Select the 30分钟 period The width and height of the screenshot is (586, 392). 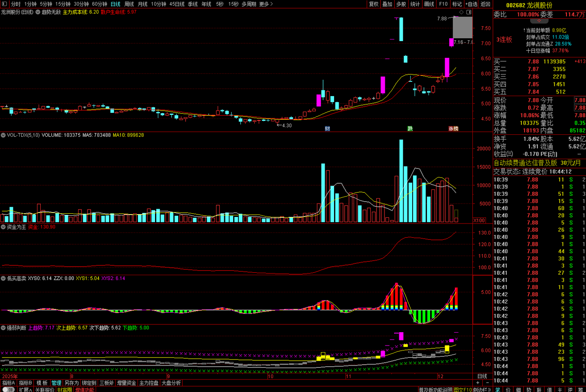(x=81, y=4)
